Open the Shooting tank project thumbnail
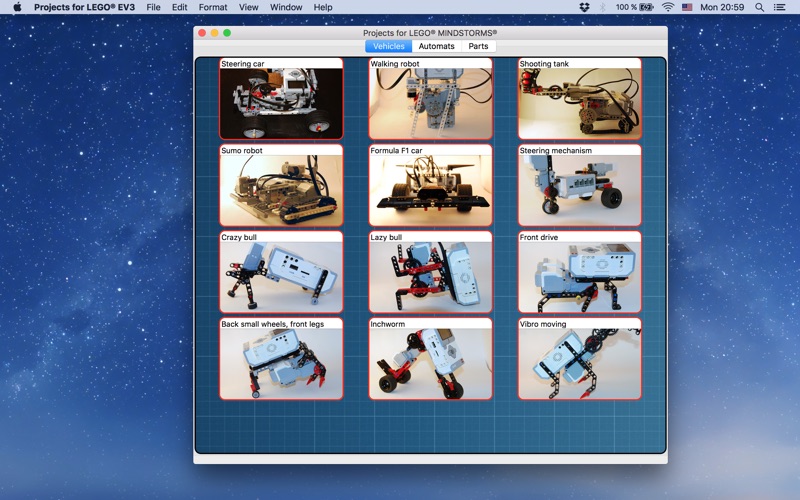Viewport: 800px width, 500px height. coord(580,98)
